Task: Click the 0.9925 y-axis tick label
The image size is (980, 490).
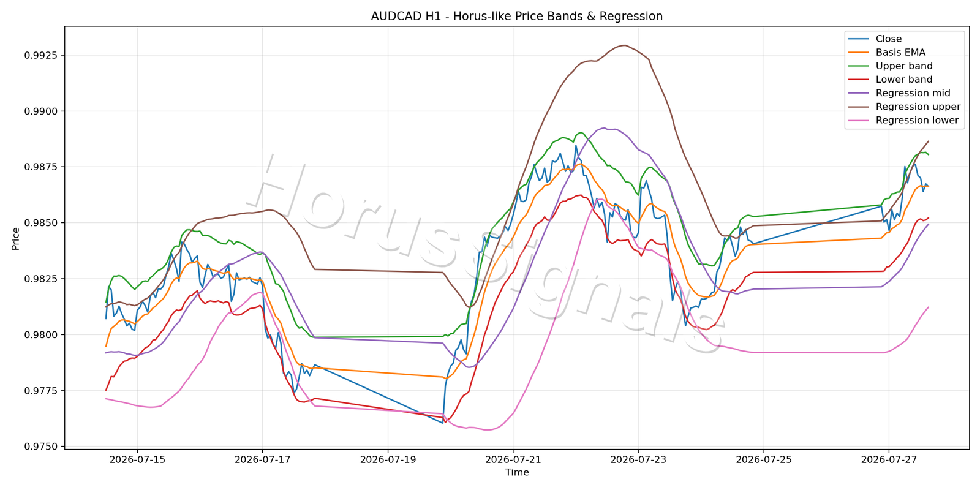Action: click(x=41, y=55)
